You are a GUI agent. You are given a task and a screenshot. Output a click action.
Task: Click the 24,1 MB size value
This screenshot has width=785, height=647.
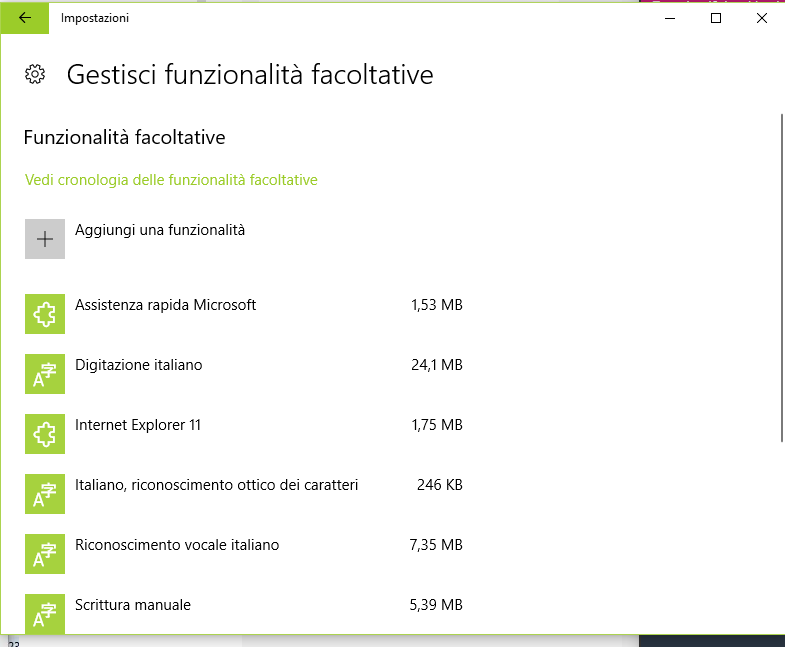coord(437,365)
